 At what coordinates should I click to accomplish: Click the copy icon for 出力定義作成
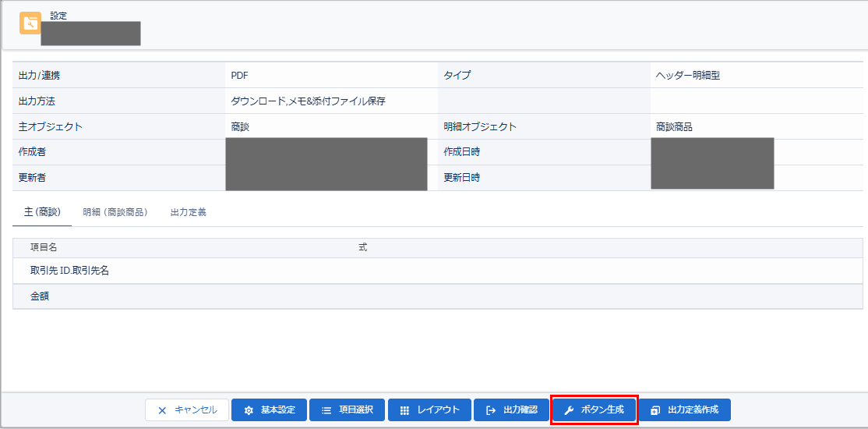coord(655,410)
